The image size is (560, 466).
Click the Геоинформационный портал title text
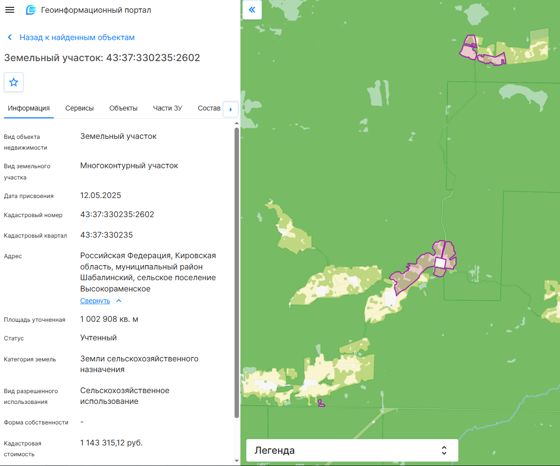pyautogui.click(x=96, y=10)
